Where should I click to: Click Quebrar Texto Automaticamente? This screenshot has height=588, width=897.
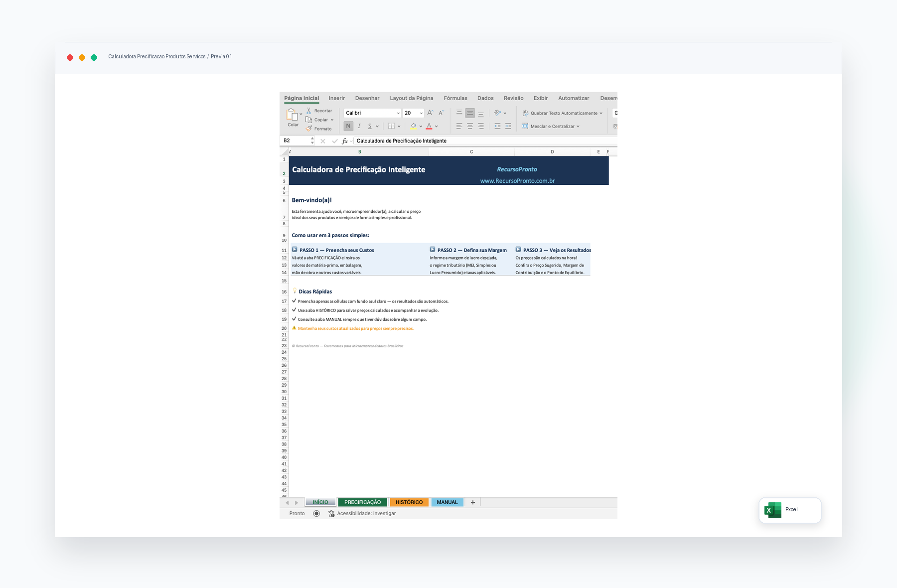coord(560,113)
